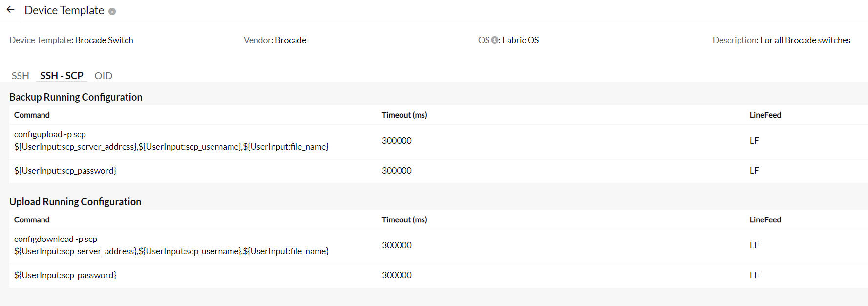Click the scp_password entry in Backup section

tap(65, 170)
